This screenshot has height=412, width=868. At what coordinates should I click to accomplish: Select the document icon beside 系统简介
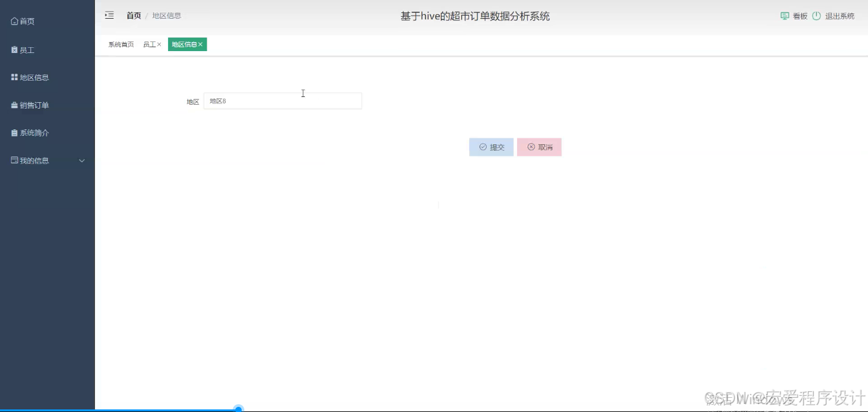click(x=14, y=133)
